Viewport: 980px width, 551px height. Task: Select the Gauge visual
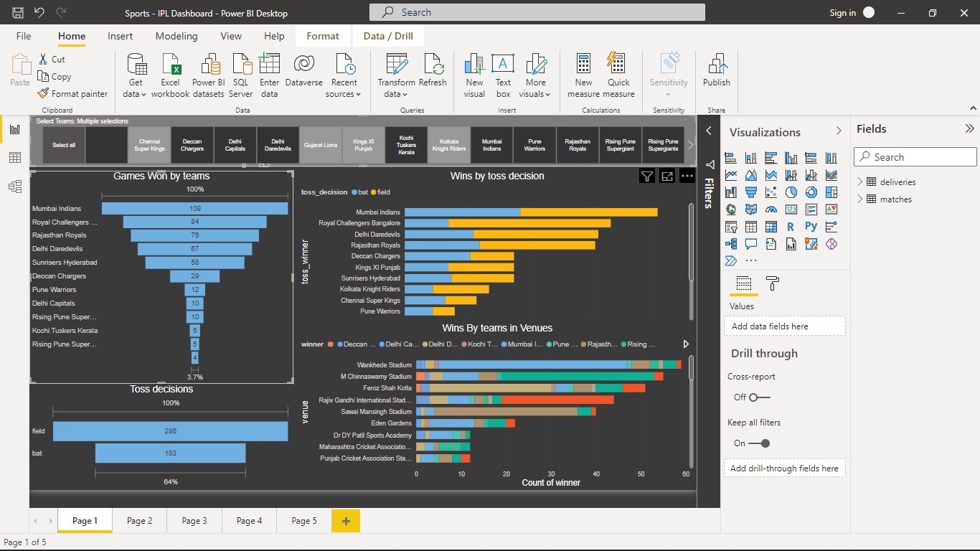click(x=771, y=209)
